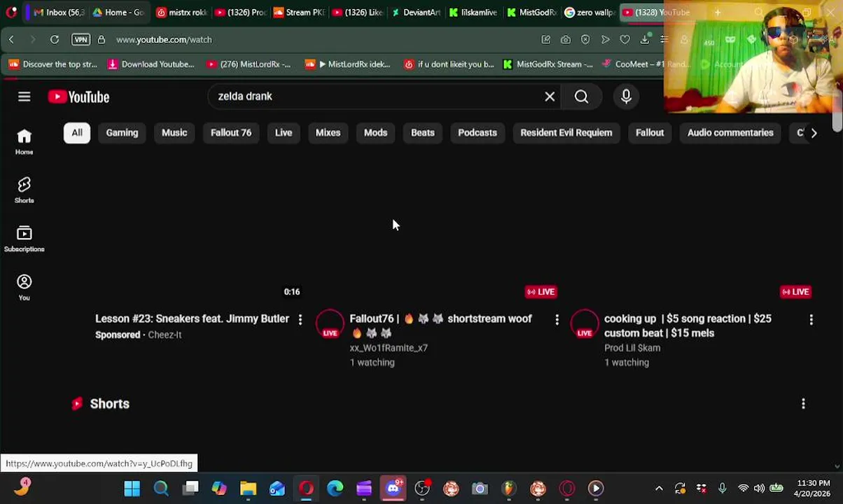The image size is (843, 504).
Task: Open Shorts in YouTube sidebar
Action: coord(25,190)
